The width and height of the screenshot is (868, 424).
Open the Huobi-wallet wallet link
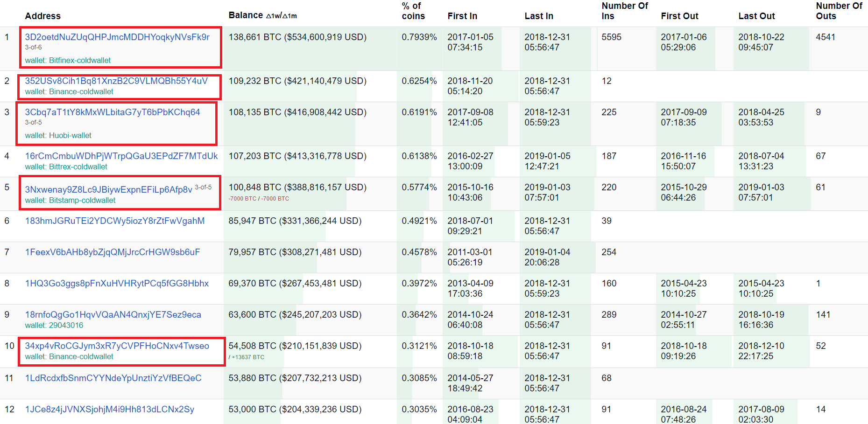[x=58, y=135]
